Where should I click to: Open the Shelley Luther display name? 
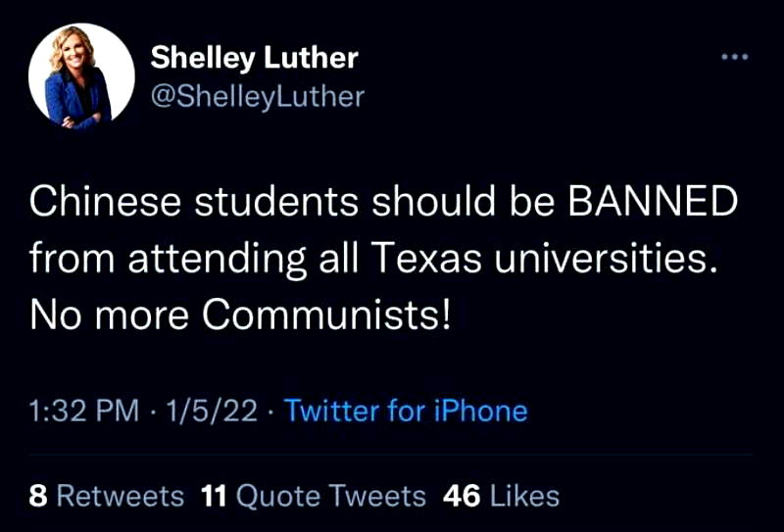click(254, 59)
